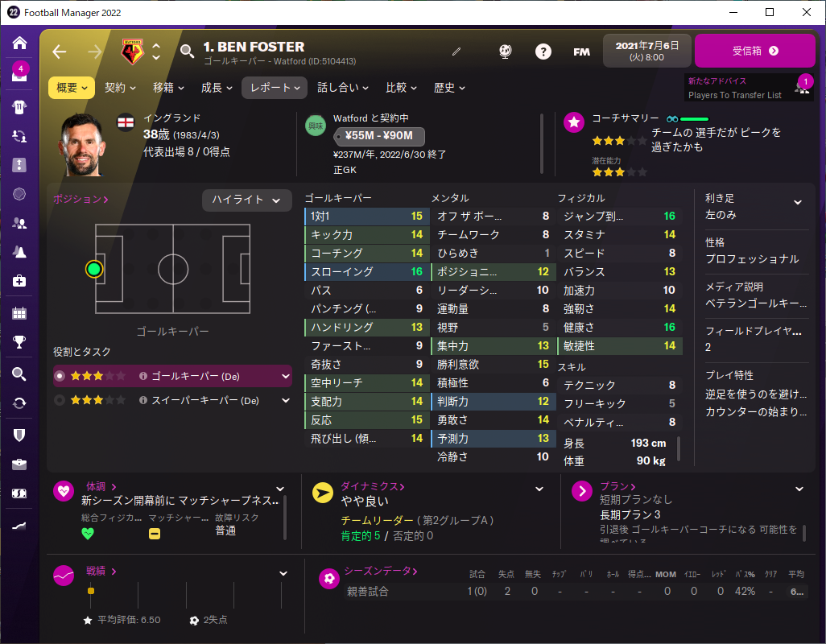Click the match rating marker in 戦績 chart
826x644 pixels.
point(91,591)
